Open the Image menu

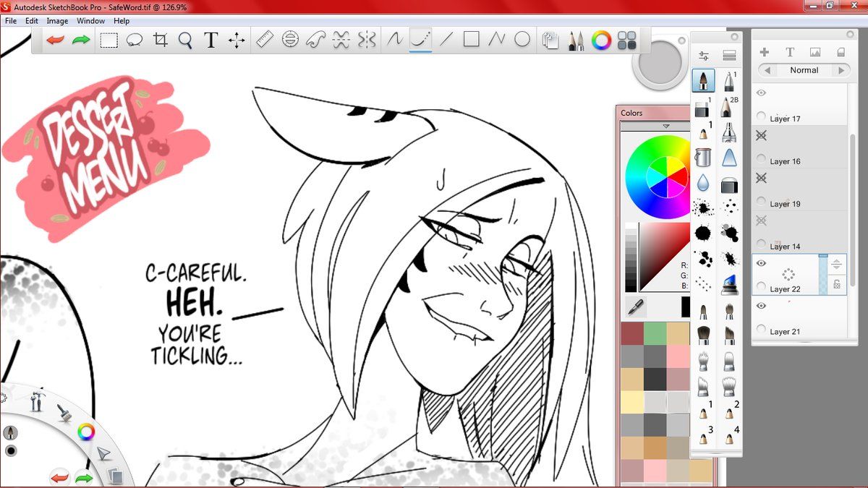pos(57,21)
